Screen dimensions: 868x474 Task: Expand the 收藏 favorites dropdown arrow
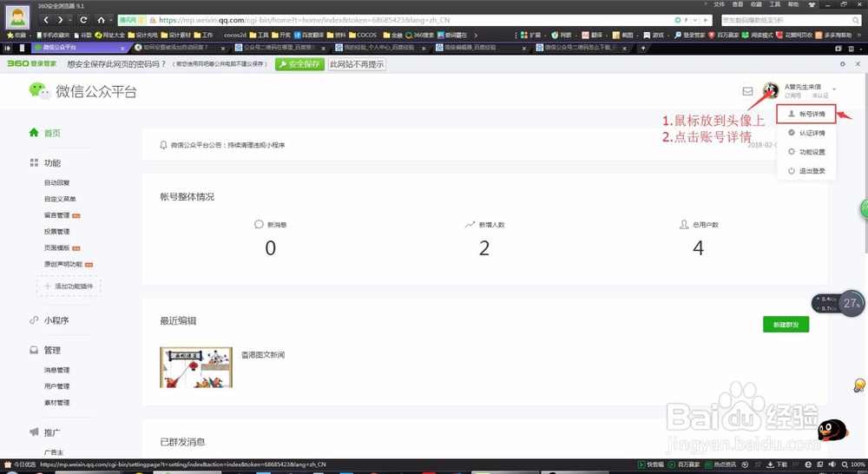coord(30,35)
